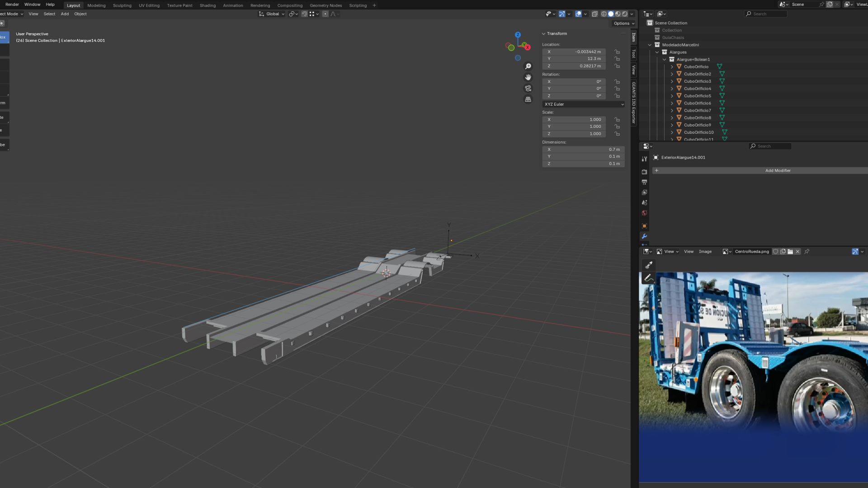Collapse the Transform panel
Viewport: 868px width, 488px height.
(544, 33)
